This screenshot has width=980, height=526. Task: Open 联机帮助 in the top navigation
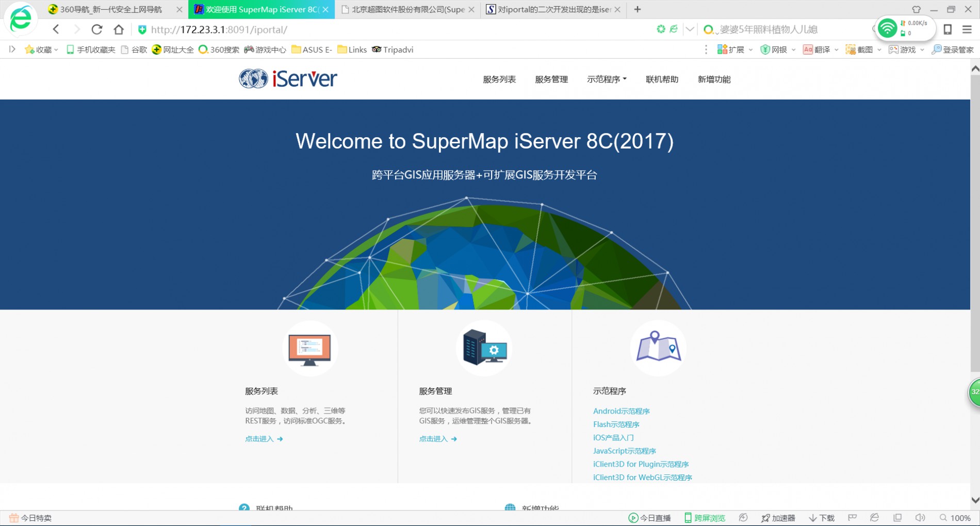pyautogui.click(x=662, y=79)
